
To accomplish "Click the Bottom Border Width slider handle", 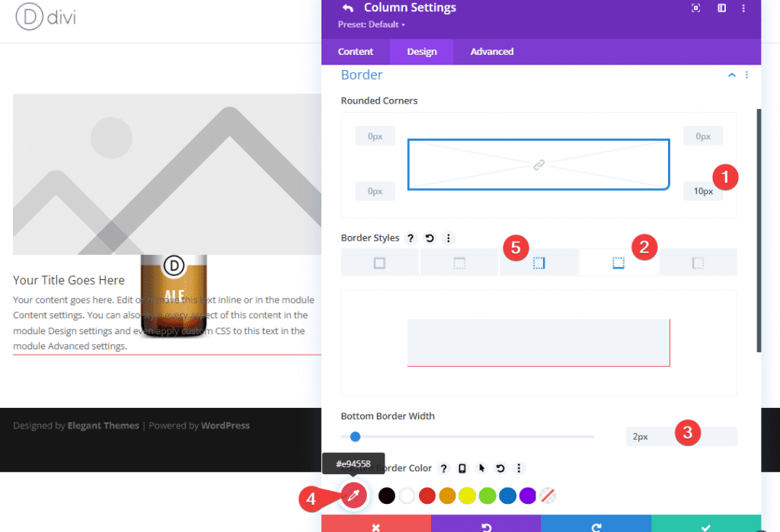I will [x=355, y=437].
